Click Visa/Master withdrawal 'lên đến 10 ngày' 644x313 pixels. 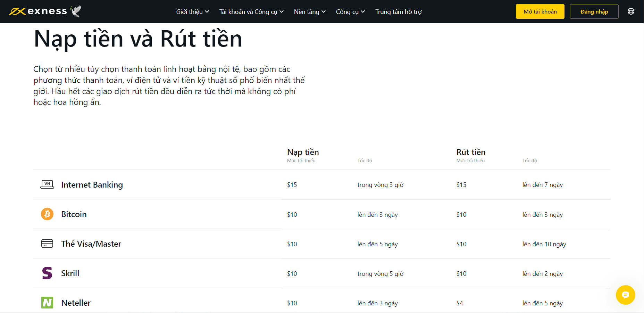click(544, 244)
